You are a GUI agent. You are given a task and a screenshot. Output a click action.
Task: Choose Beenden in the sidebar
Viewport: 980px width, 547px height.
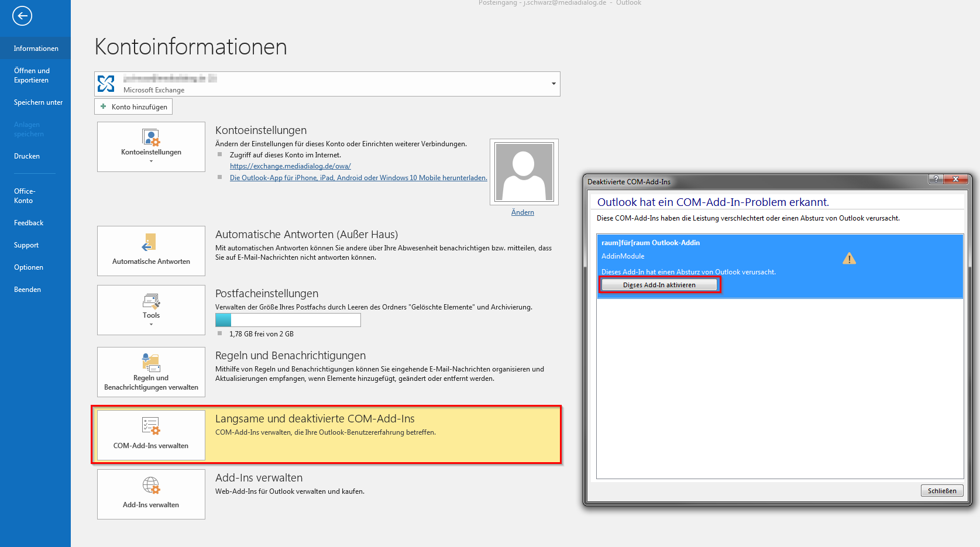tap(27, 290)
